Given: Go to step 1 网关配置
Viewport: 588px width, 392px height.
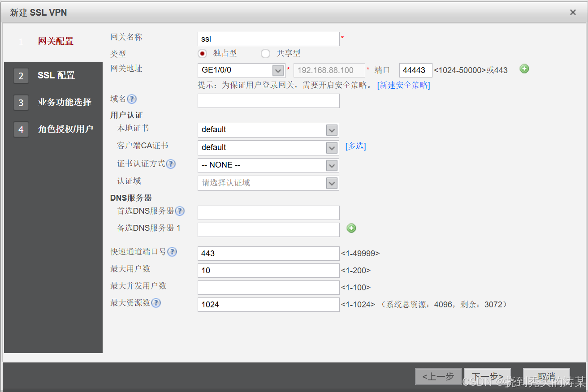Looking at the screenshot, I should (53, 42).
